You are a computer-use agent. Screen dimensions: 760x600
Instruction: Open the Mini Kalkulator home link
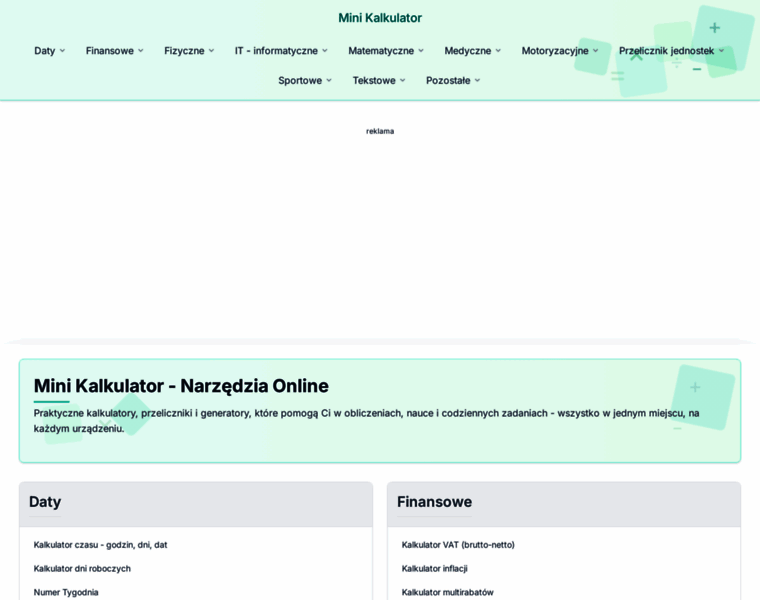pos(380,18)
